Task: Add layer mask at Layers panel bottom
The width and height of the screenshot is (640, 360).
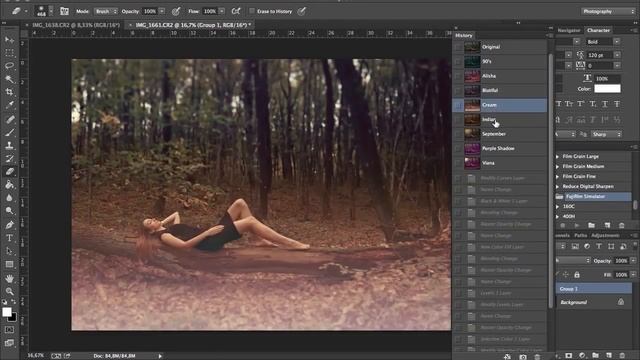Action: coord(569,356)
